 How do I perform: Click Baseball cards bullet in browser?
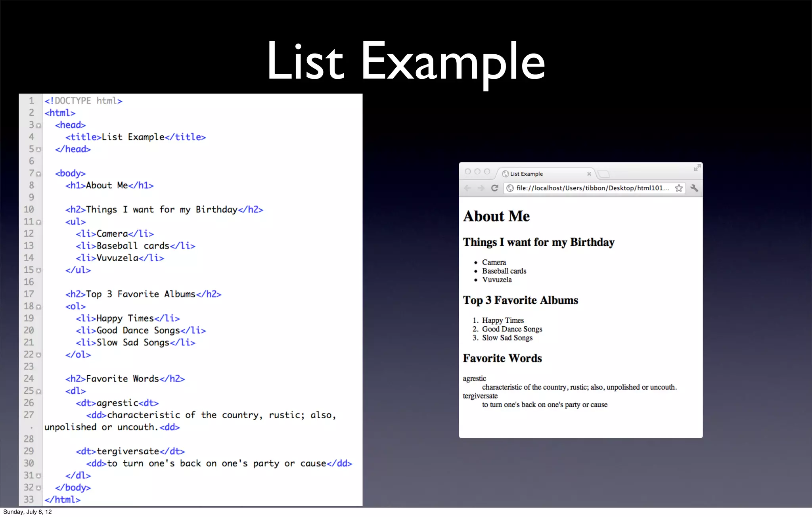pos(504,271)
